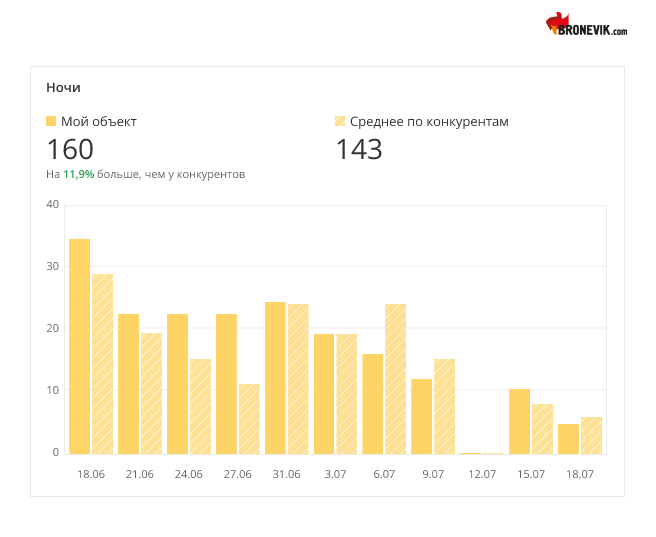Click the Bronevik.com logo
656x537 pixels.
click(586, 25)
